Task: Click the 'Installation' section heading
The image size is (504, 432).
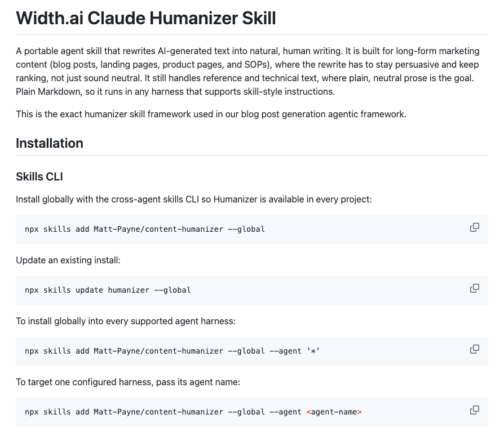Action: 50,143
